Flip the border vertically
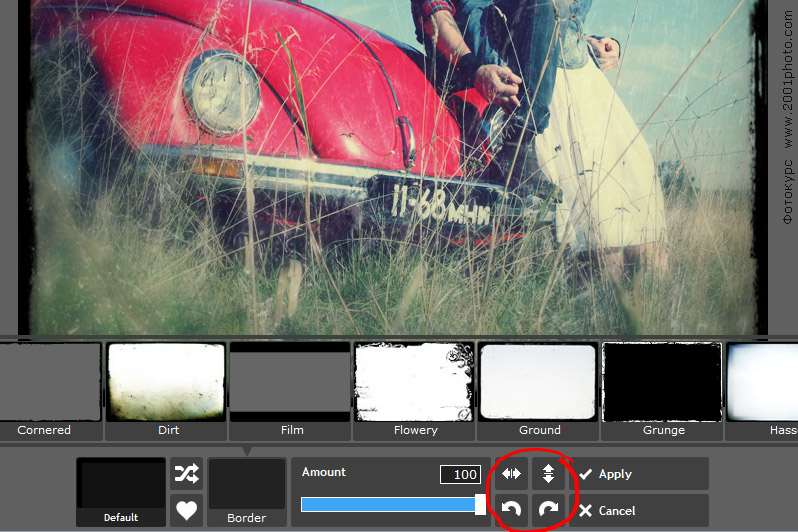The image size is (798, 532). (548, 474)
